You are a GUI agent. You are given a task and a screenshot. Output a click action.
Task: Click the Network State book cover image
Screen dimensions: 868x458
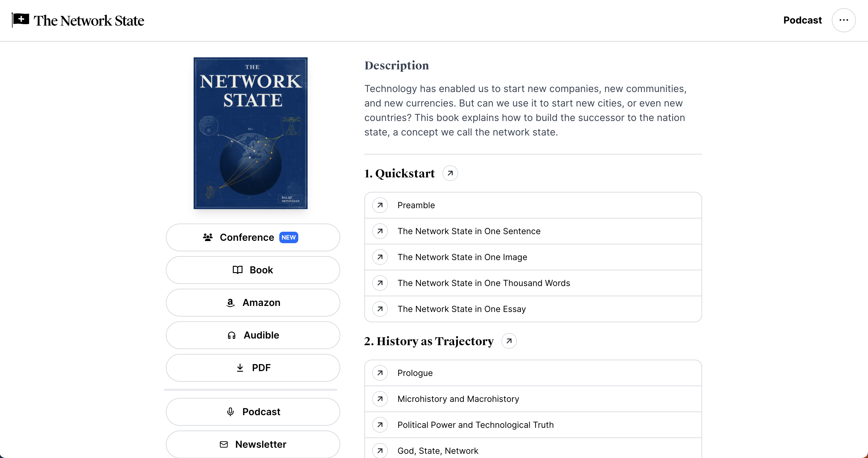[x=250, y=133]
